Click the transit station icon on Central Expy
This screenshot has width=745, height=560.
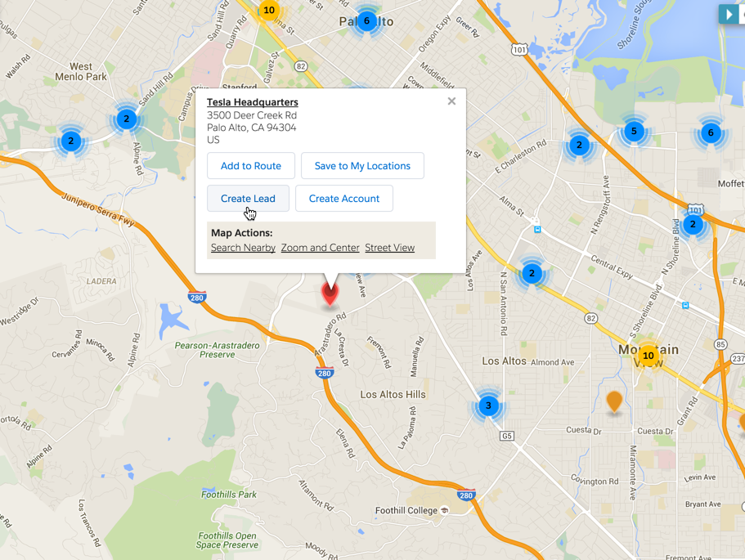[x=685, y=306]
